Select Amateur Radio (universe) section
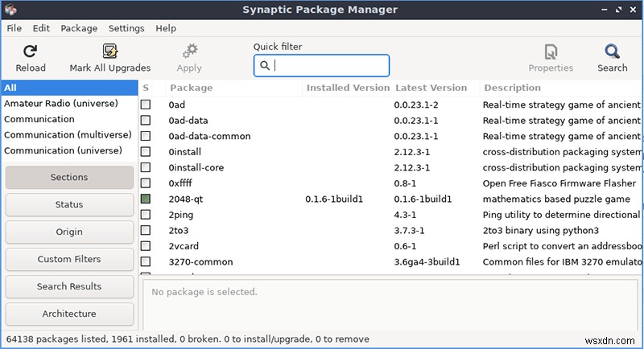The width and height of the screenshot is (644, 349). (x=69, y=104)
